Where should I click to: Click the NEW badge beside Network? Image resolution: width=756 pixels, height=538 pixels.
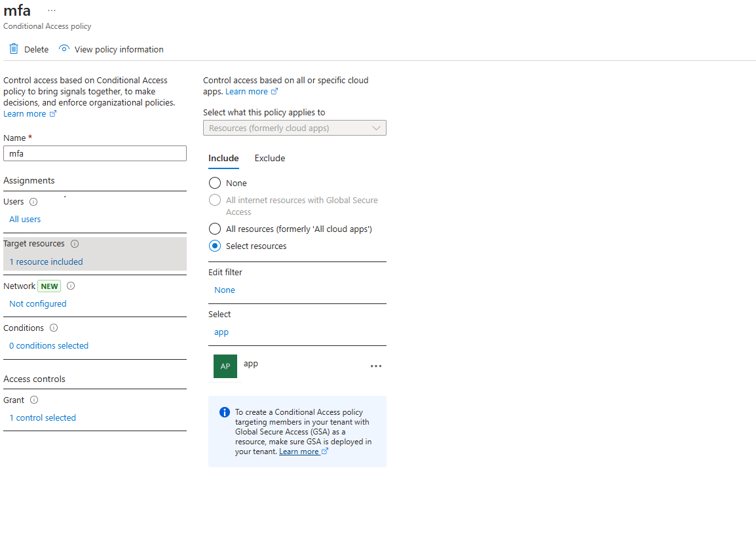click(49, 286)
